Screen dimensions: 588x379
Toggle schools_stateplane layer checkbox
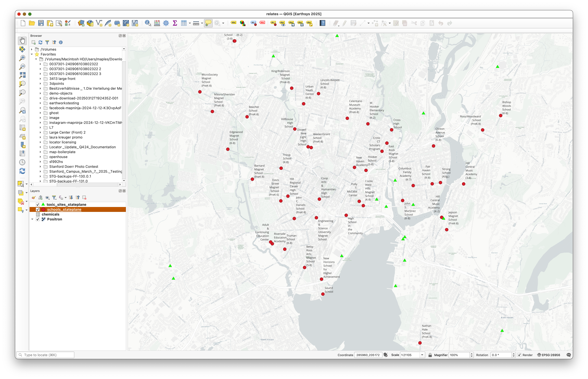click(38, 209)
